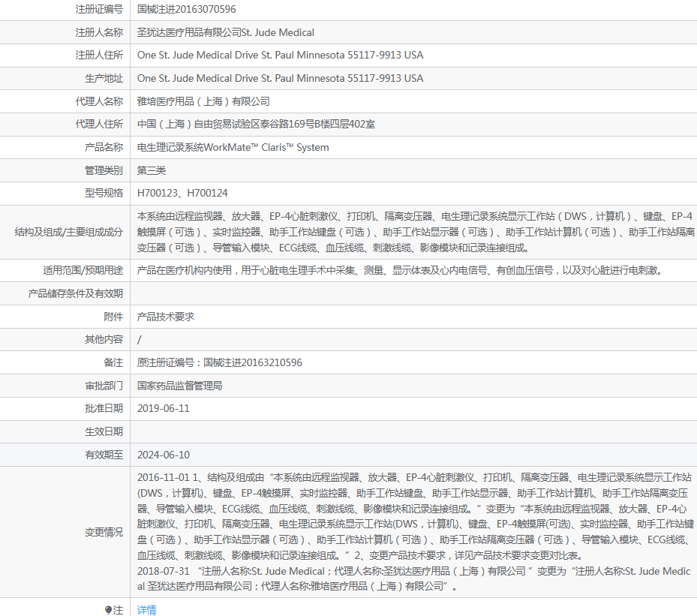Select agent name 雅培医疗用品（上海）有限公司
This screenshot has width=697, height=616.
pos(203,101)
